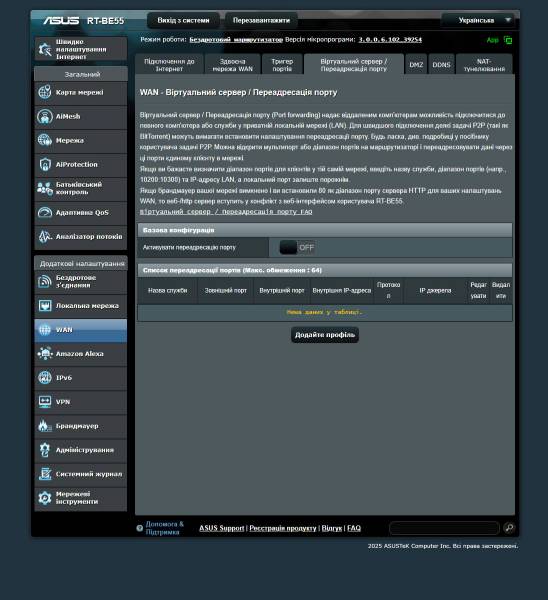Open the Українська language dropdown
This screenshot has height=600, width=548.
click(480, 20)
